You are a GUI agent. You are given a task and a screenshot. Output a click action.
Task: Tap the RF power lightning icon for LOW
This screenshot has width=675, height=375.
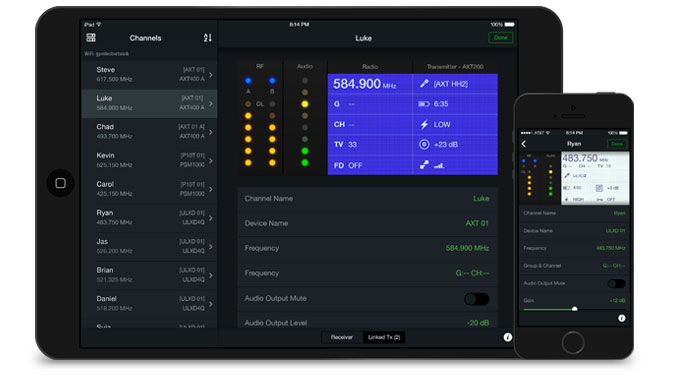coord(424,124)
